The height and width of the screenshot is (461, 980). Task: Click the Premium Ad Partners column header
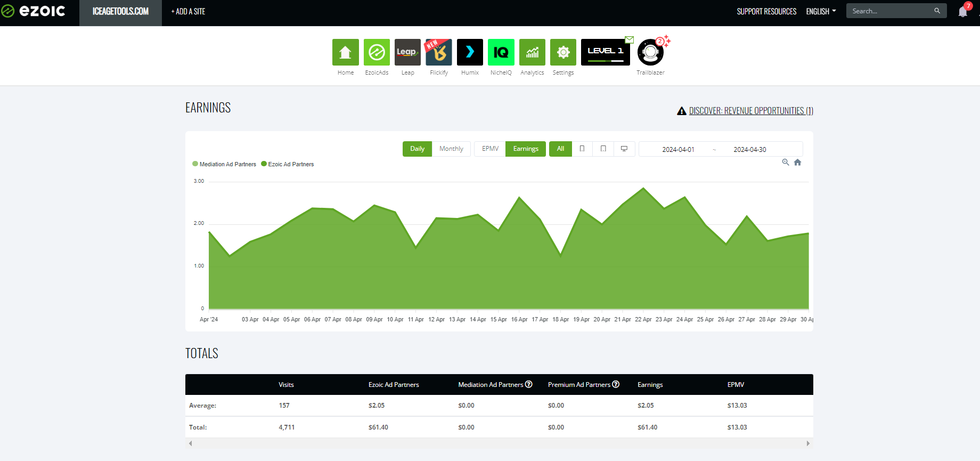tap(579, 385)
